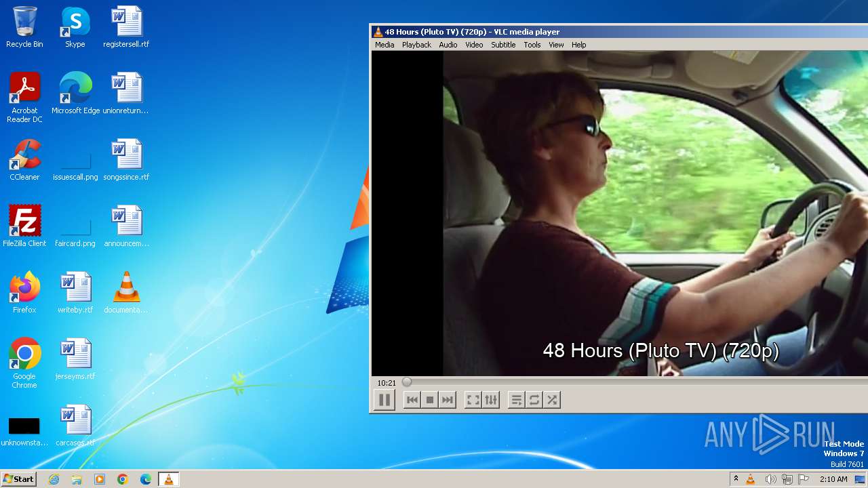The image size is (868, 488).
Task: Toggle fullscreen video in VLC
Action: [473, 400]
